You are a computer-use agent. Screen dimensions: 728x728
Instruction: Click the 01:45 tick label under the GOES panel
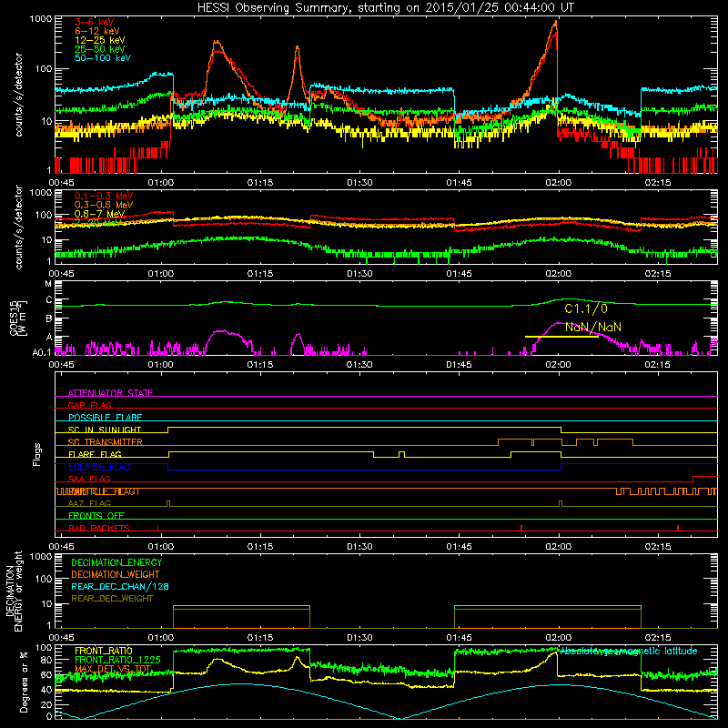(x=460, y=365)
